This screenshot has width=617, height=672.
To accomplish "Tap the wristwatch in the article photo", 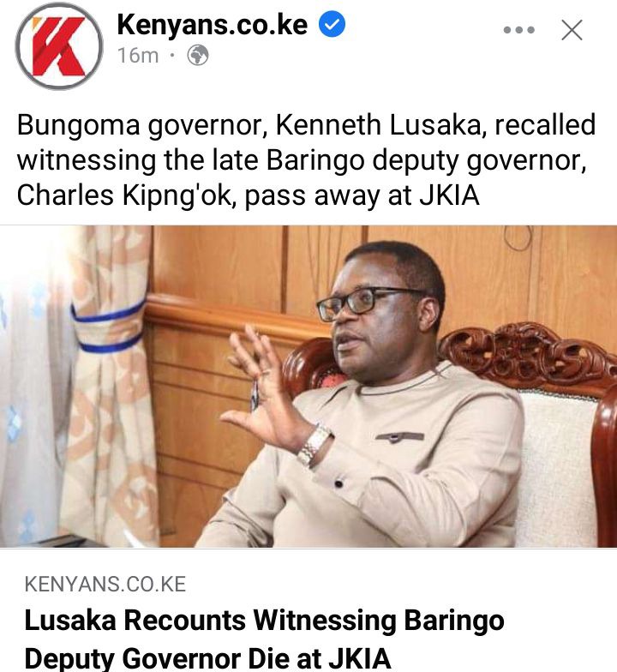I will (315, 445).
